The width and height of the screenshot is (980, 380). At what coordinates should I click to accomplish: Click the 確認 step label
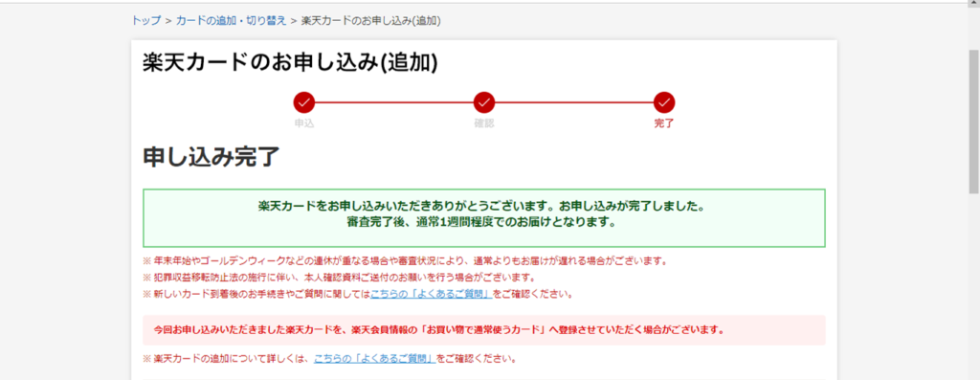pos(483,123)
